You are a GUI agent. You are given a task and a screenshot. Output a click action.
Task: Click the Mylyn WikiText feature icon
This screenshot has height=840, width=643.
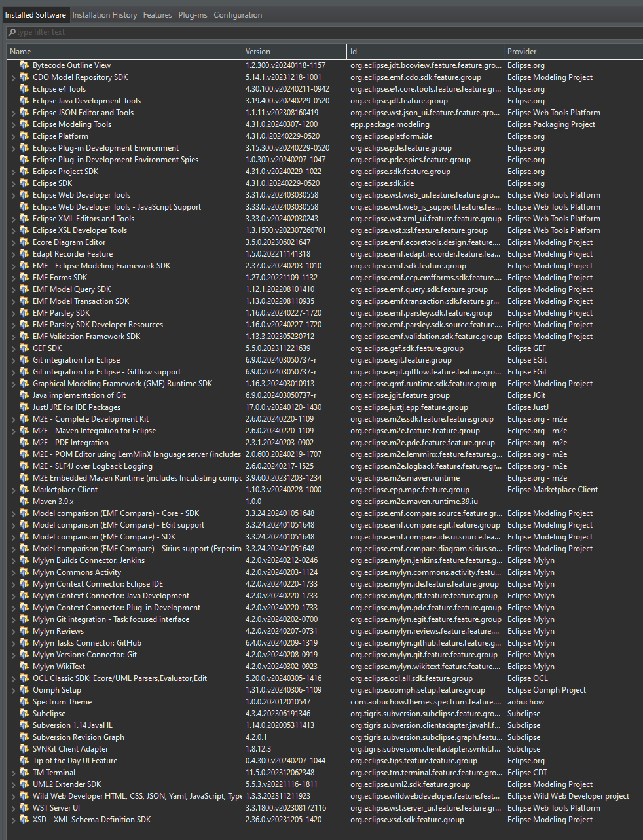coord(25,667)
